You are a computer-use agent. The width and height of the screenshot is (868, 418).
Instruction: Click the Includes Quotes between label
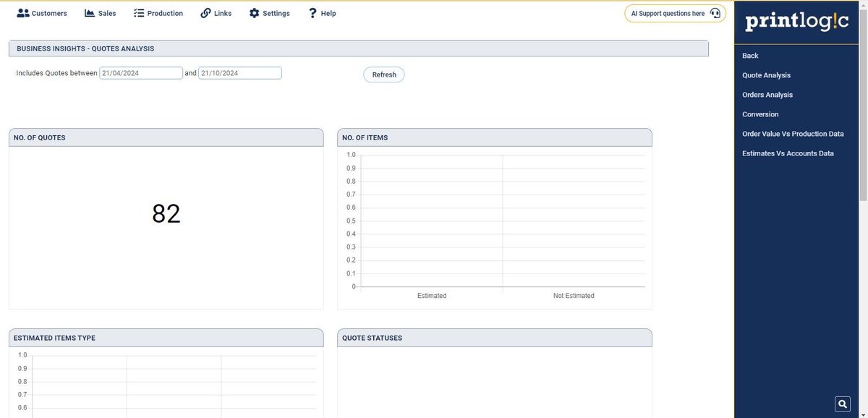coord(56,73)
